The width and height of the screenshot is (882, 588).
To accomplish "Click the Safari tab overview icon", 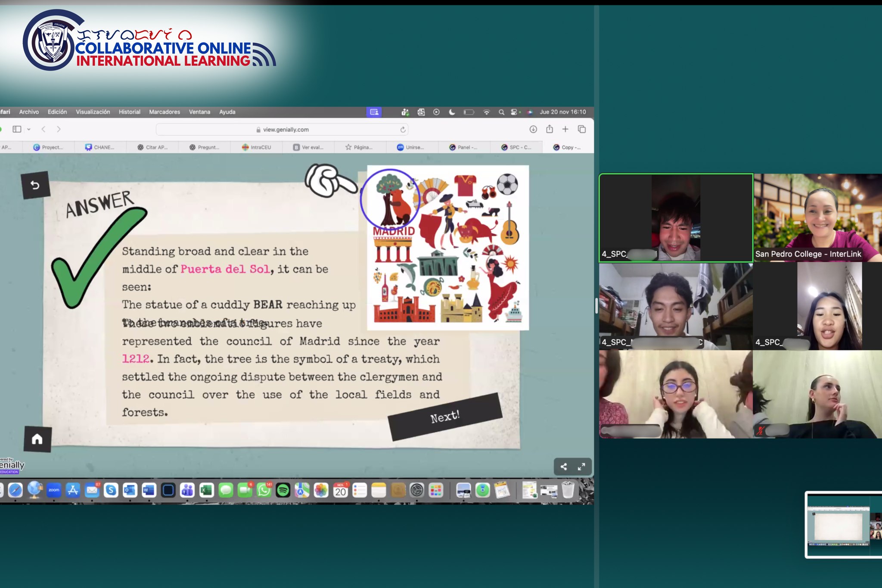I will pos(582,129).
